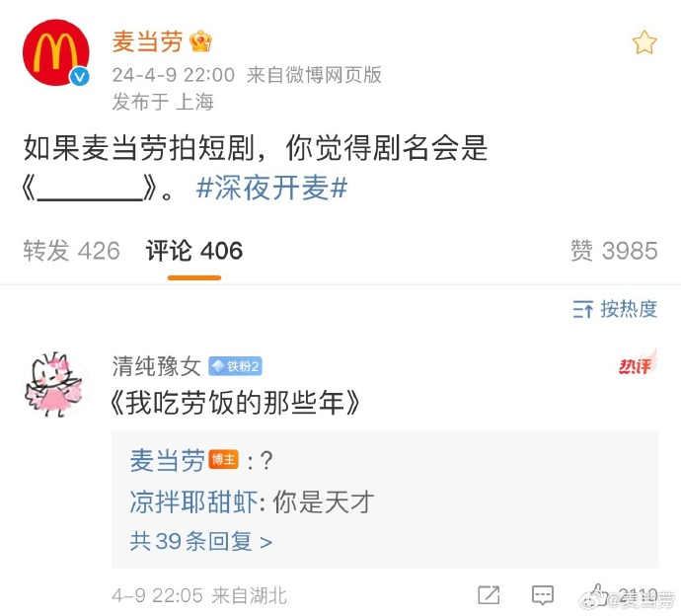This screenshot has height=616, width=681.
Task: Share the comment with forward icon
Action: tap(489, 594)
